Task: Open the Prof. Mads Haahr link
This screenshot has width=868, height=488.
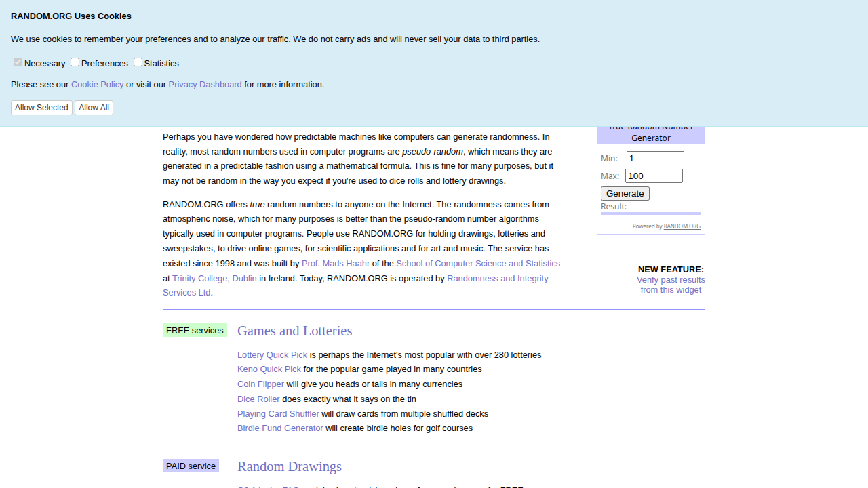Action: [x=336, y=264]
